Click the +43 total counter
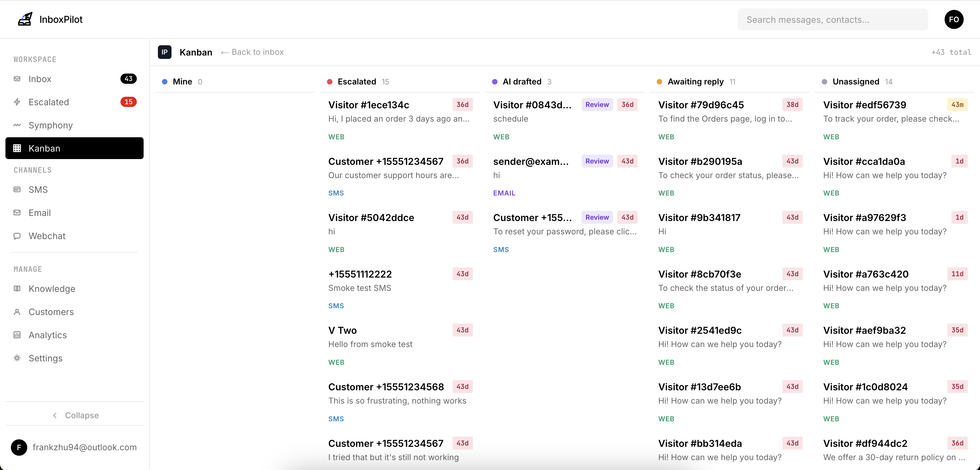 click(x=951, y=52)
